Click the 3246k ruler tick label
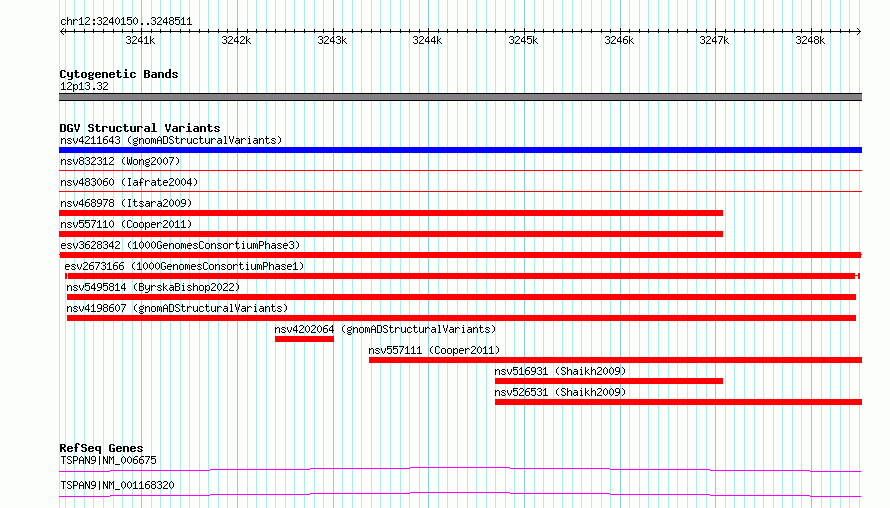The height and width of the screenshot is (508, 890). [x=619, y=40]
